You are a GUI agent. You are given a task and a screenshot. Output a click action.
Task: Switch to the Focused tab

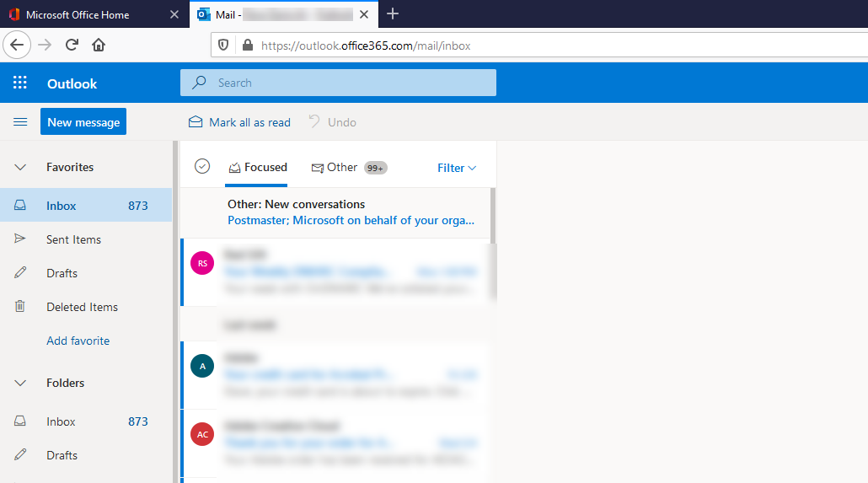pos(258,167)
